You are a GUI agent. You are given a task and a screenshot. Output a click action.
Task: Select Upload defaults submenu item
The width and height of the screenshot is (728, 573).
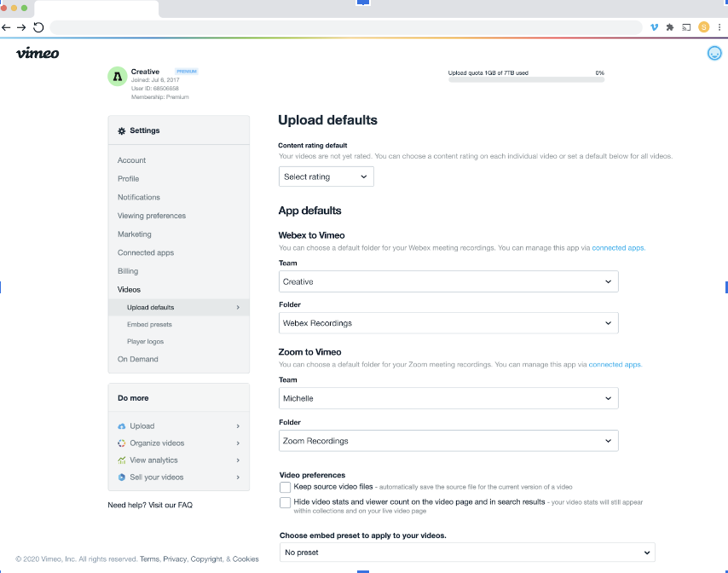[179, 308]
